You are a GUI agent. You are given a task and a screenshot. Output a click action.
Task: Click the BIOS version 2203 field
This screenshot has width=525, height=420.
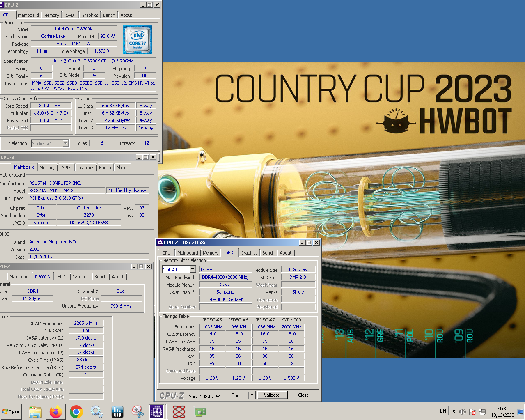(x=88, y=249)
